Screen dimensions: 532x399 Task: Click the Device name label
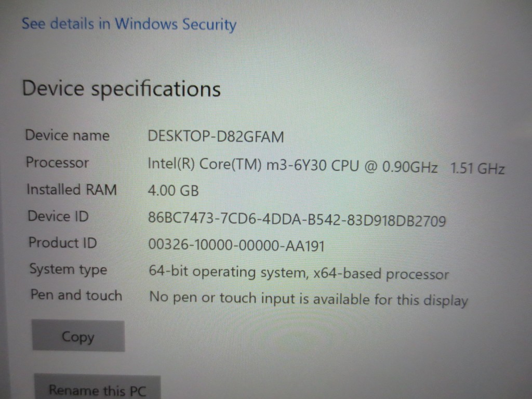tap(68, 136)
